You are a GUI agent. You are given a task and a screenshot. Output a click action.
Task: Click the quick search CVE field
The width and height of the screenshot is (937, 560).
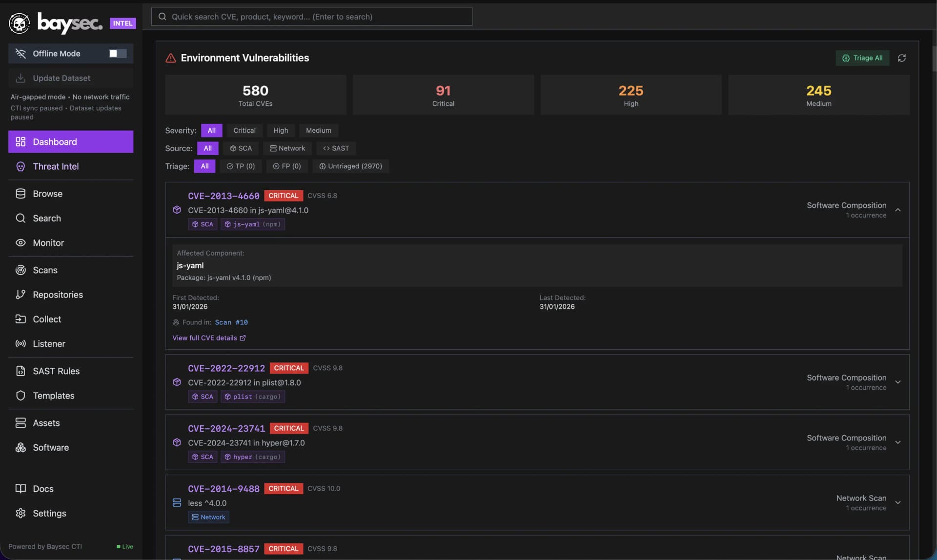311,17
